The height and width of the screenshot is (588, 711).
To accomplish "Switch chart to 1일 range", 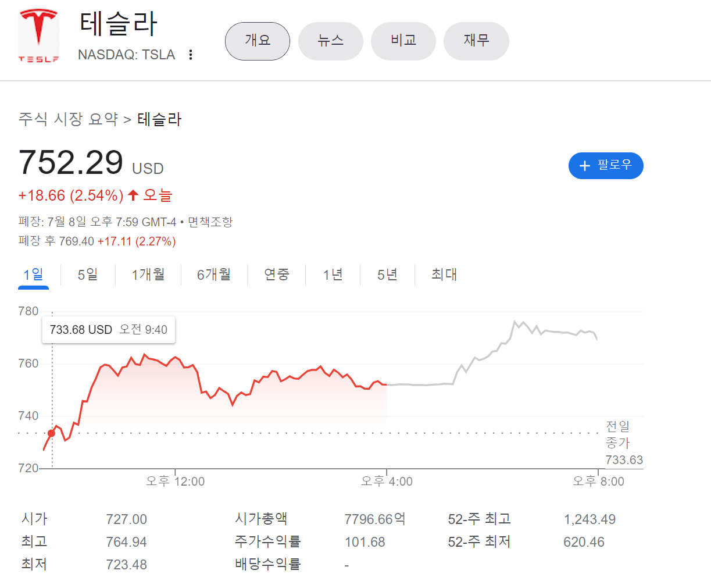I will tap(33, 275).
